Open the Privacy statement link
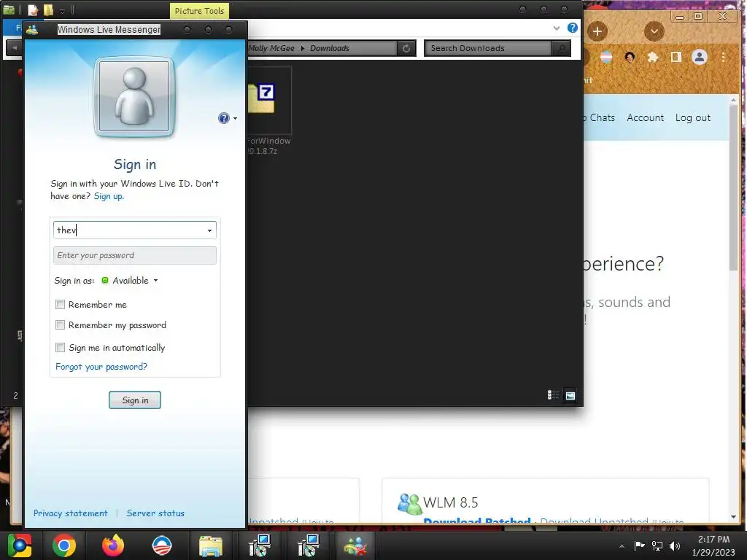The image size is (747, 560). click(71, 513)
